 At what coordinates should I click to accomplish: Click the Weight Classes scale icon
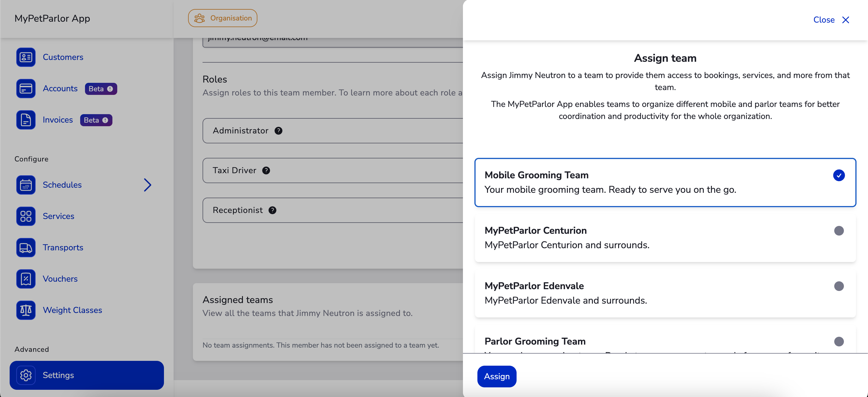pos(26,310)
